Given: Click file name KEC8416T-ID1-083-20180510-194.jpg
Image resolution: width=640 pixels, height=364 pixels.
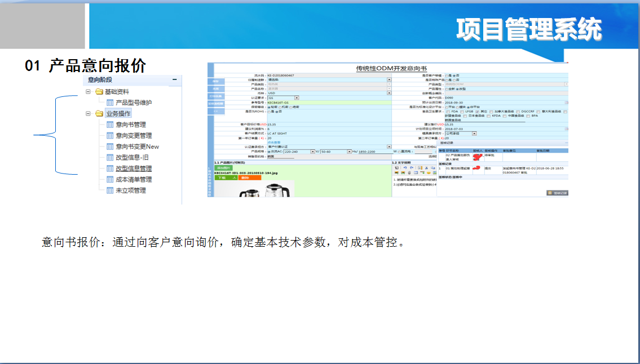Looking at the screenshot, I should (x=246, y=173).
